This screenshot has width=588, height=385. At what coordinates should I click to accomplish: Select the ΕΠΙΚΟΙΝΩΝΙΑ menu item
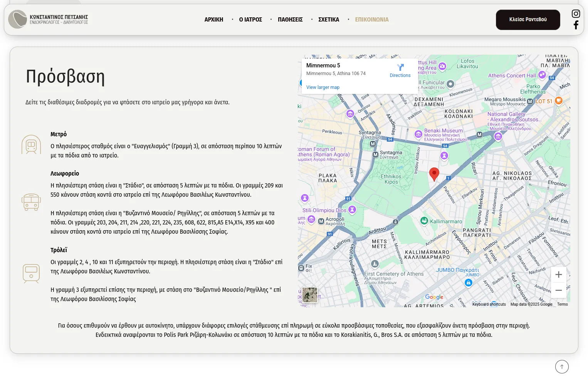(x=371, y=20)
